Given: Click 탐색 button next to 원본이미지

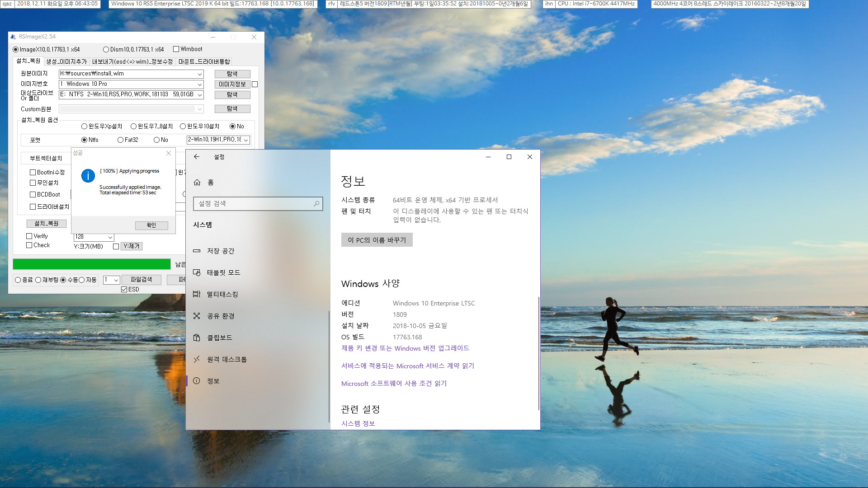Looking at the screenshot, I should click(x=232, y=74).
